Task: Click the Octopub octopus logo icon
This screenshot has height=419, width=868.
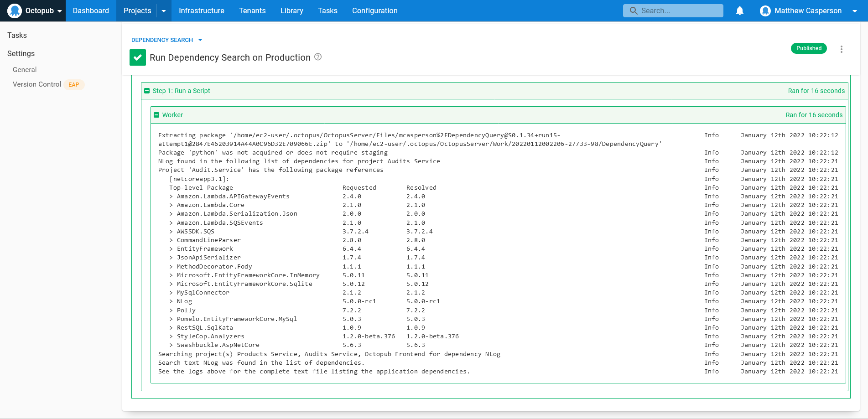Action: click(15, 10)
